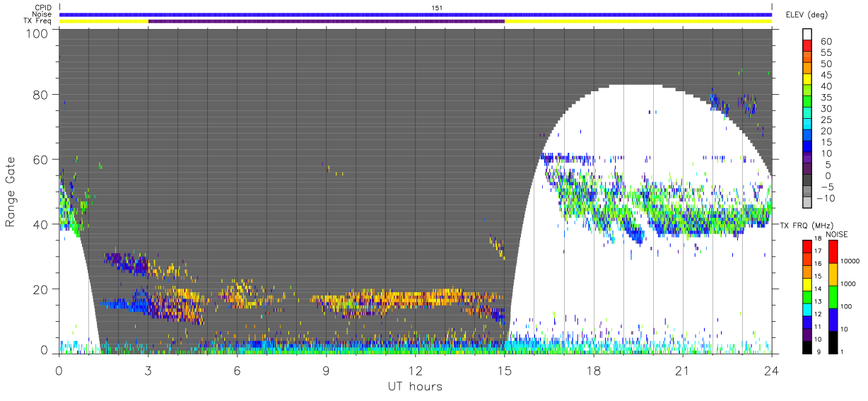
Task: Pick the yellow ELEV swatch between 40 and 45
Action: (807, 80)
